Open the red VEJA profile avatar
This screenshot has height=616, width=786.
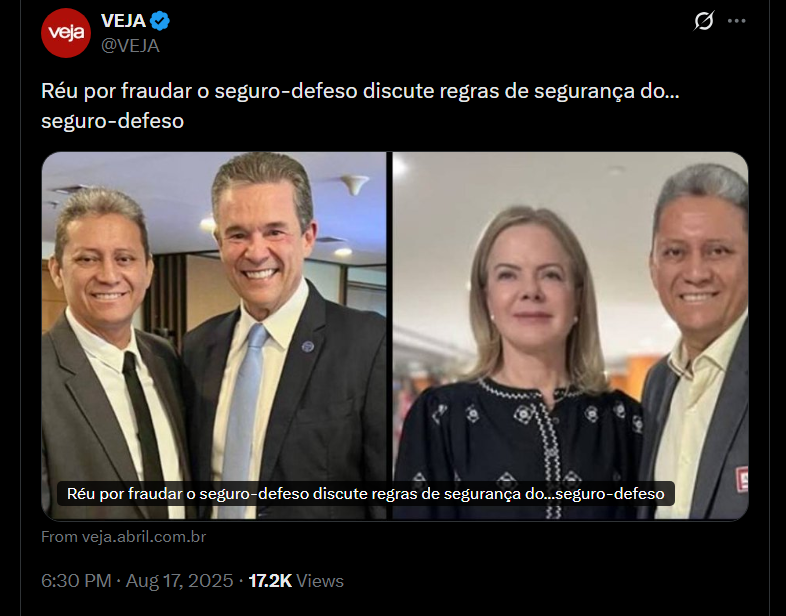pyautogui.click(x=66, y=33)
